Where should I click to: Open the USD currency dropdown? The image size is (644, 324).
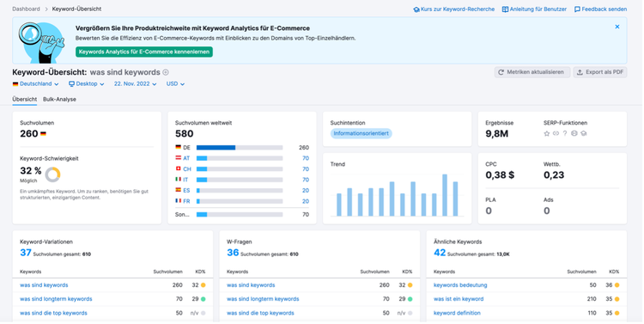coord(175,84)
